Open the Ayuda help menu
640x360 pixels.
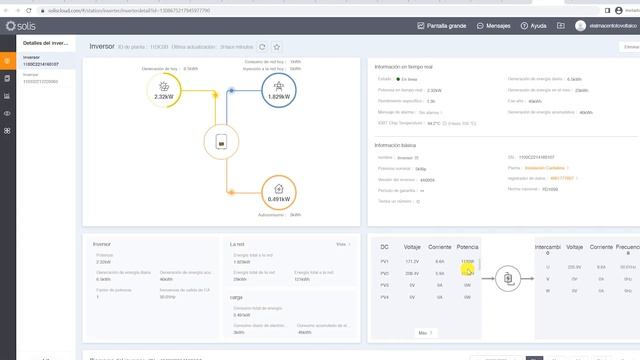coord(533,26)
